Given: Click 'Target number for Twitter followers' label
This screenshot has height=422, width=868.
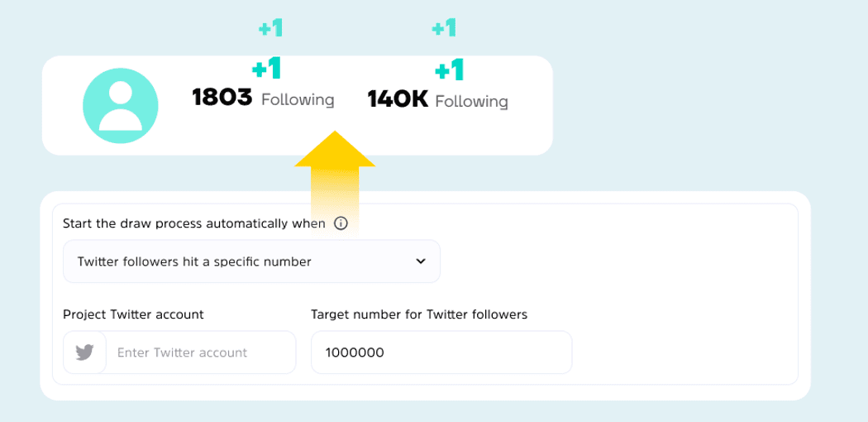Looking at the screenshot, I should pos(419,314).
